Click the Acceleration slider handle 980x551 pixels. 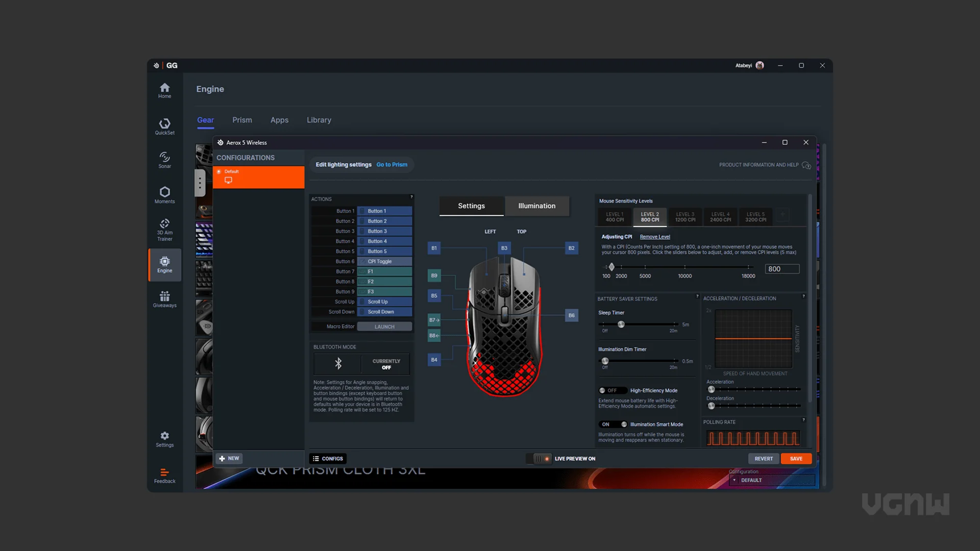point(711,389)
